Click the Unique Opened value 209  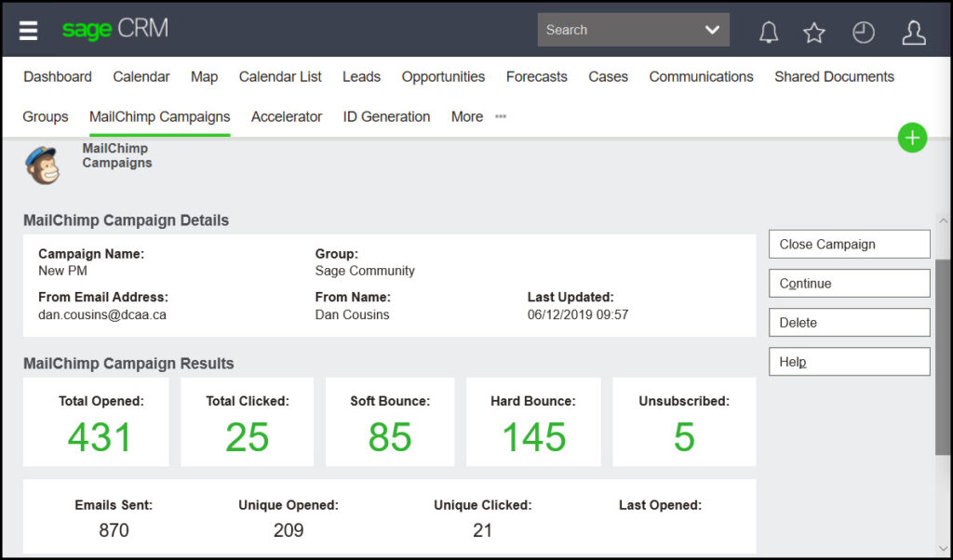(x=289, y=530)
